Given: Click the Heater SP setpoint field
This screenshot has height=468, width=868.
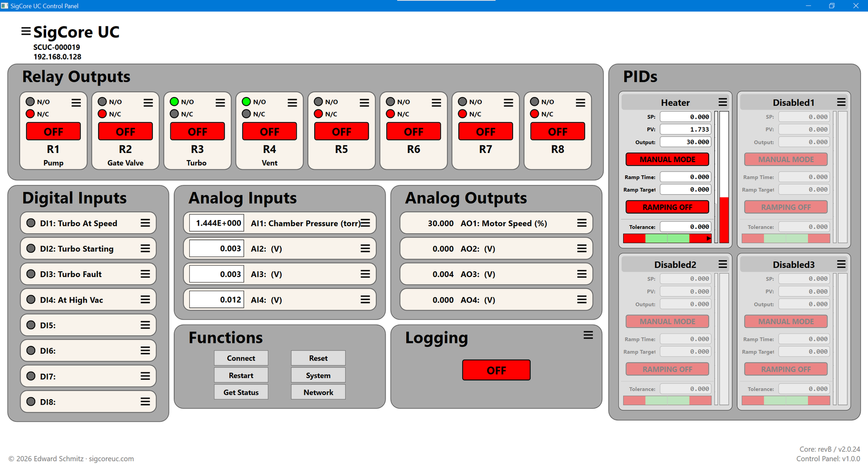Looking at the screenshot, I should tap(685, 117).
